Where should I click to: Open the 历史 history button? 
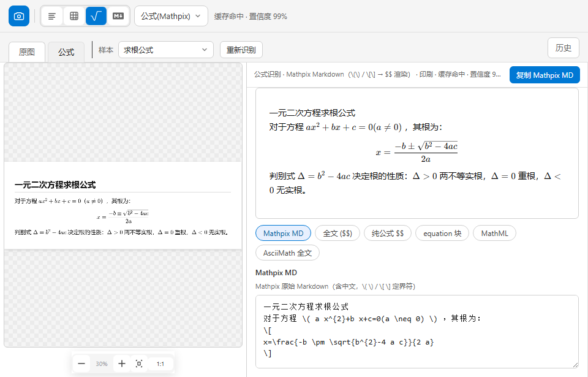563,48
